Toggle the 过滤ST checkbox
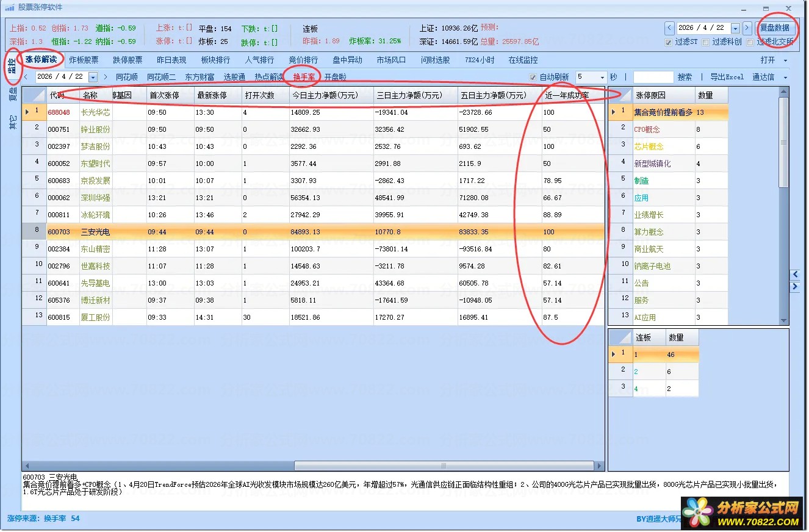The height and width of the screenshot is (532, 809). point(669,42)
